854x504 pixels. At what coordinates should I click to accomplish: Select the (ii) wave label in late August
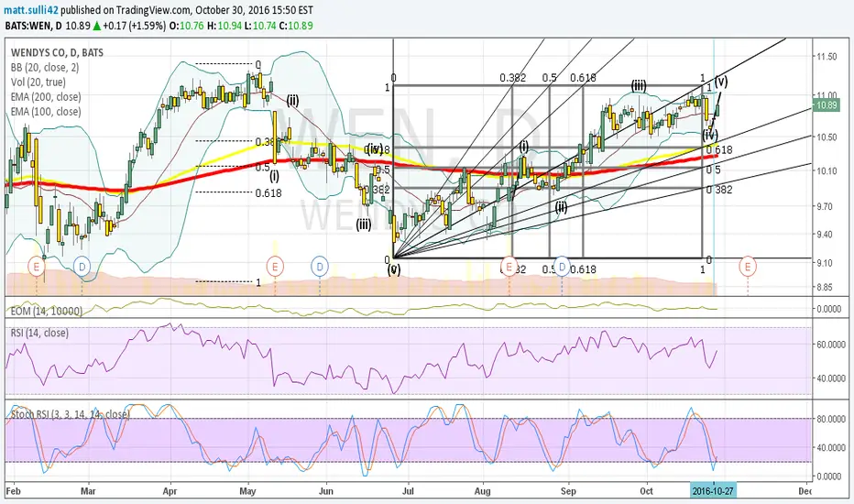pos(562,207)
